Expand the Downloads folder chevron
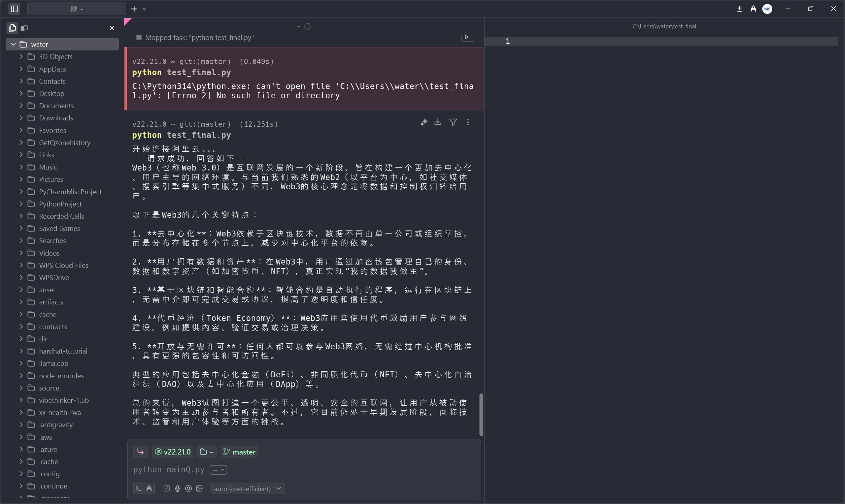 tap(21, 117)
